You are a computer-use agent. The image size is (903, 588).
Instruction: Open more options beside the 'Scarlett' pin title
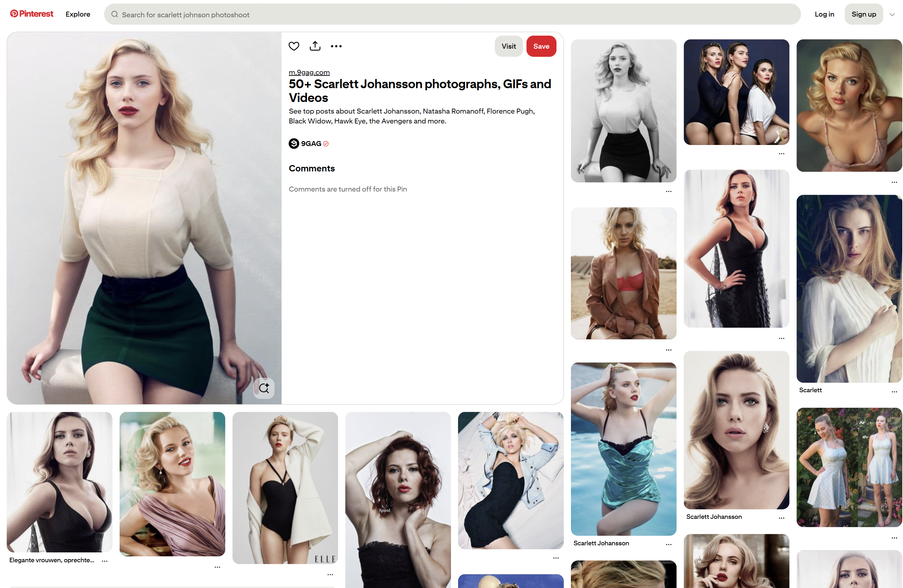tap(894, 392)
